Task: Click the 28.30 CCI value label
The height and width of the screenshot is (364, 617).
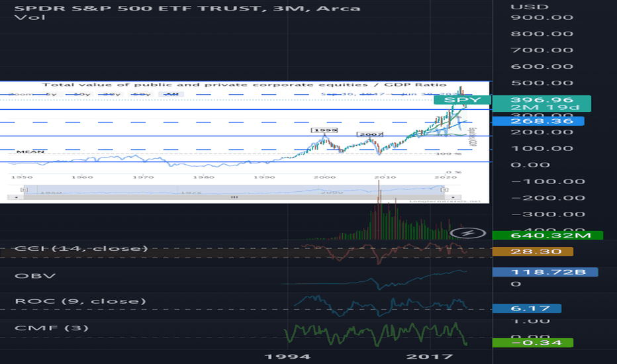Action: point(533,251)
